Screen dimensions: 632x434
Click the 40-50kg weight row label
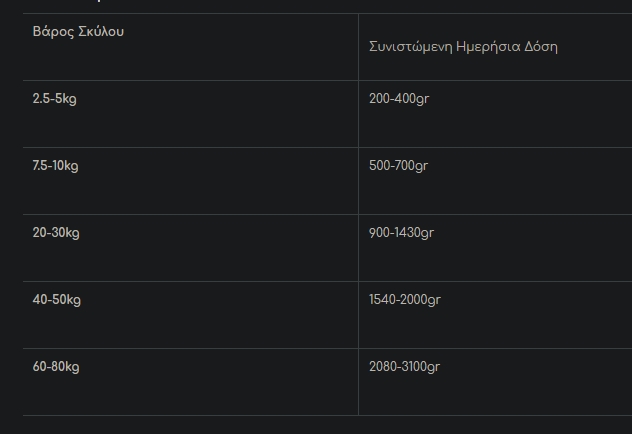tap(57, 300)
